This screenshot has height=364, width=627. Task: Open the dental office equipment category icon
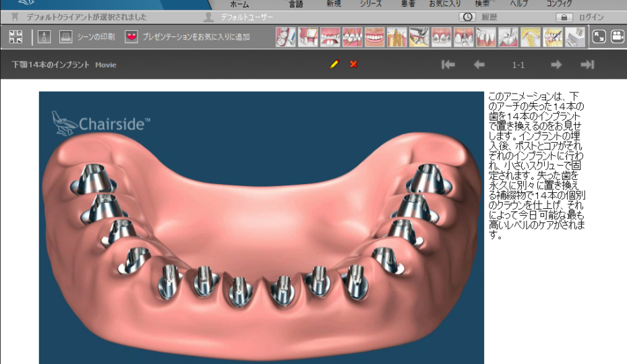point(575,37)
